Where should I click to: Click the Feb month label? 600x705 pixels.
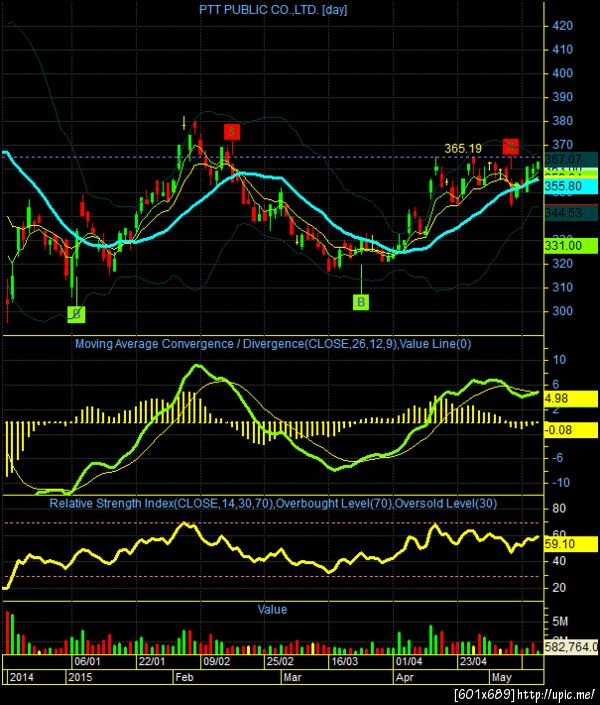184,677
